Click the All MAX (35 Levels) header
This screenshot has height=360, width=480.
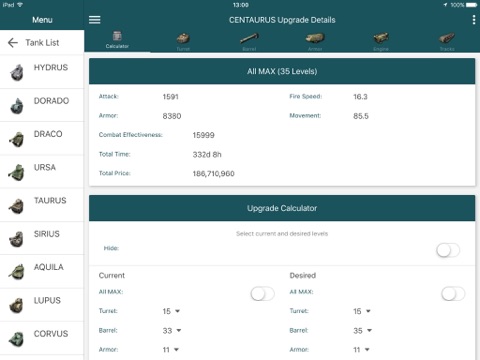pos(282,71)
